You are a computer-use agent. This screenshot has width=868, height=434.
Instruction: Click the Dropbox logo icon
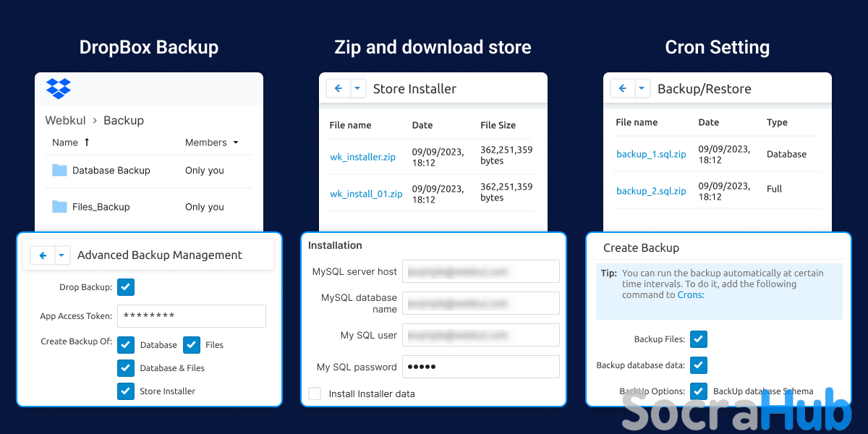pos(59,88)
